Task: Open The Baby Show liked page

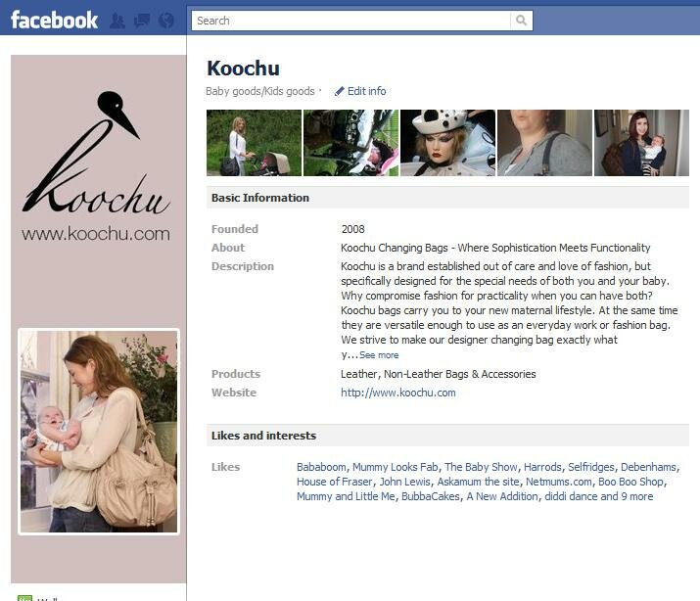Action: click(481, 467)
